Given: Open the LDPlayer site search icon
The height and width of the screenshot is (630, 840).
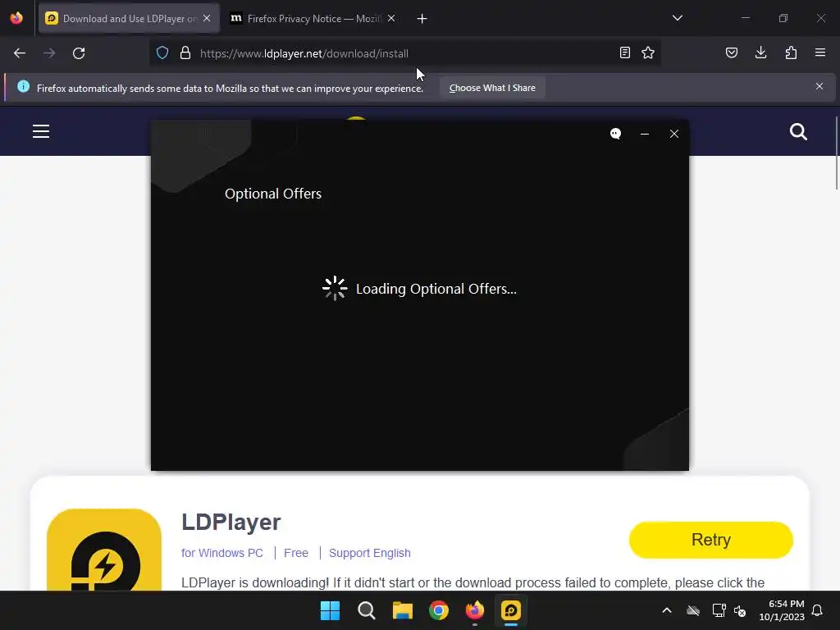Looking at the screenshot, I should click(x=798, y=131).
